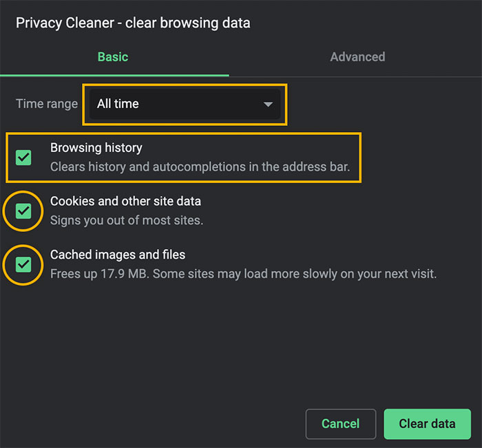Viewport: 482px width, 448px height.
Task: Click the Privacy Cleaner dialog title
Action: coord(133,23)
